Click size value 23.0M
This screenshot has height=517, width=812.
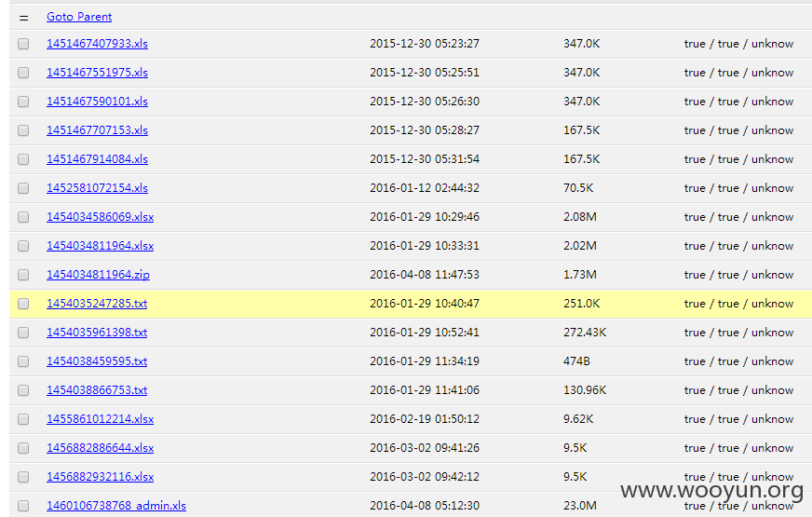click(580, 506)
